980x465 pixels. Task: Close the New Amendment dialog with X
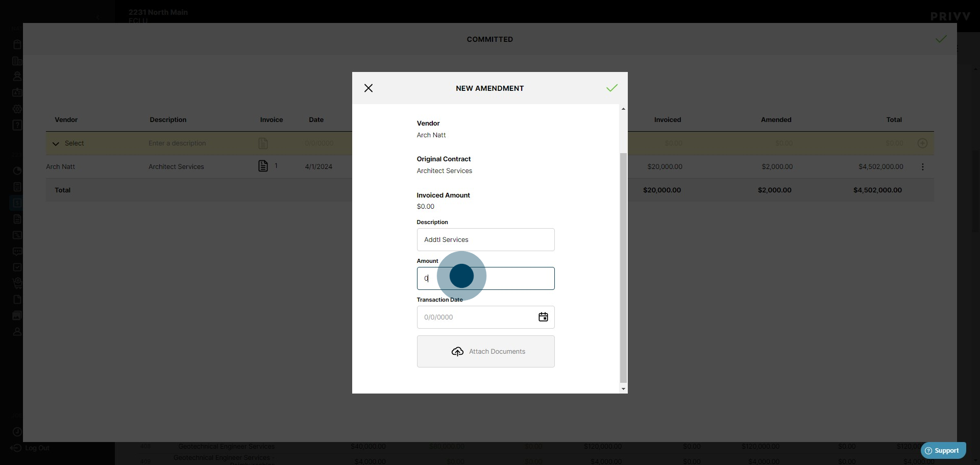tap(369, 88)
